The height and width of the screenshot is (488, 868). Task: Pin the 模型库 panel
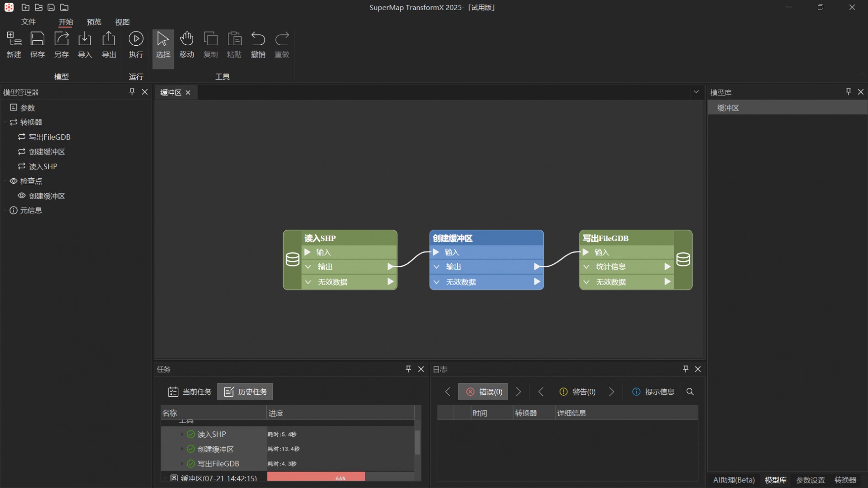click(848, 92)
